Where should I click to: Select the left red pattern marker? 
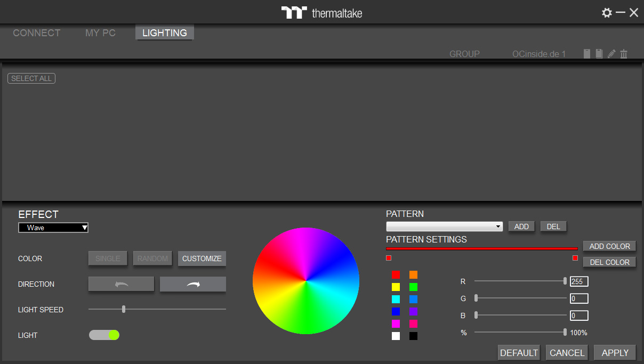click(389, 258)
